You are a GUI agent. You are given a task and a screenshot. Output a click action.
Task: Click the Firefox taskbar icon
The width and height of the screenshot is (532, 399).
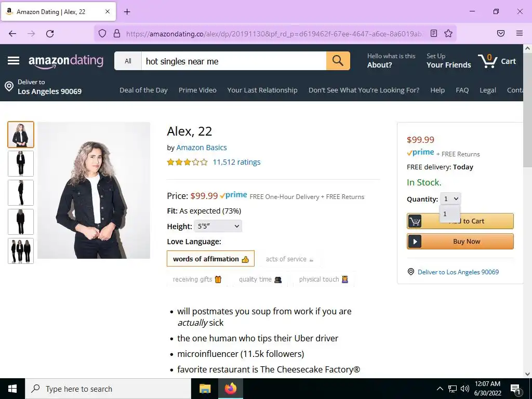pos(230,389)
